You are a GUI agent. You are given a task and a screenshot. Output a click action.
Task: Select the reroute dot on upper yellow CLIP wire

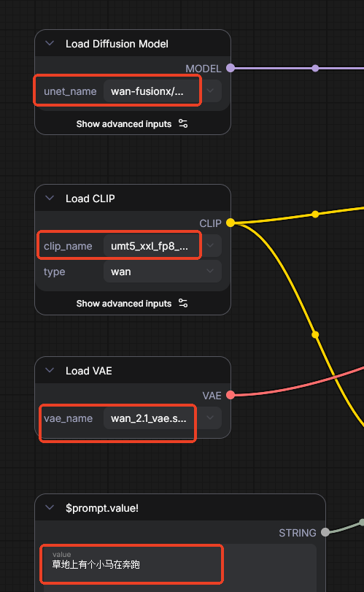point(315,215)
